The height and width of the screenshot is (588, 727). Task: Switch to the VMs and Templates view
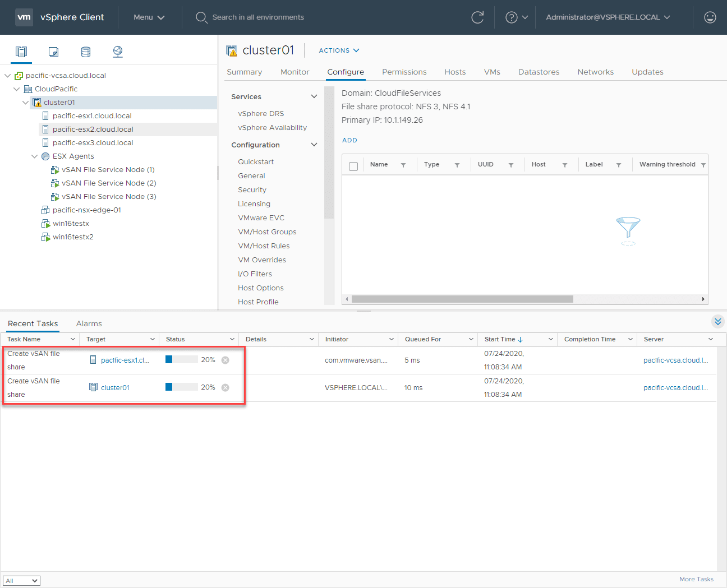point(53,52)
